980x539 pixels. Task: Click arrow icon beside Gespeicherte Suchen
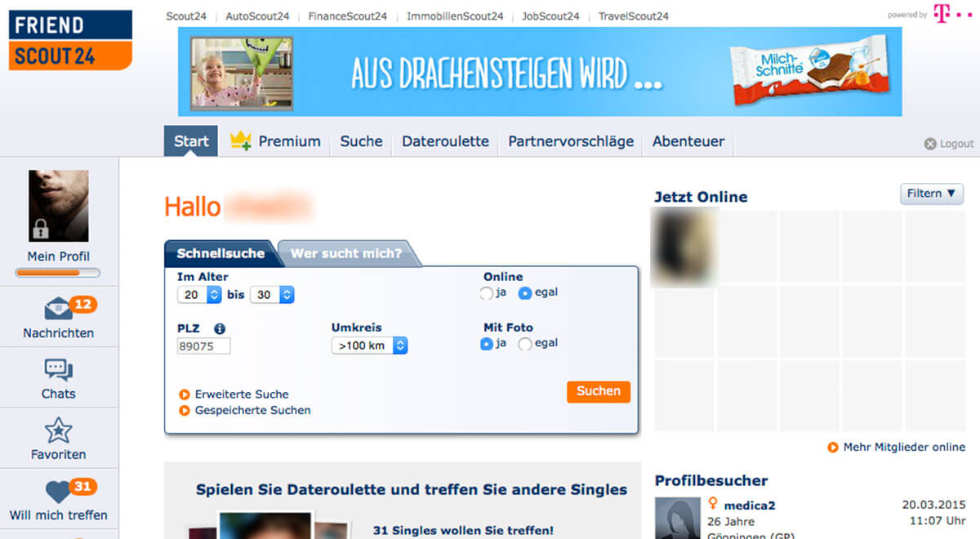click(185, 411)
